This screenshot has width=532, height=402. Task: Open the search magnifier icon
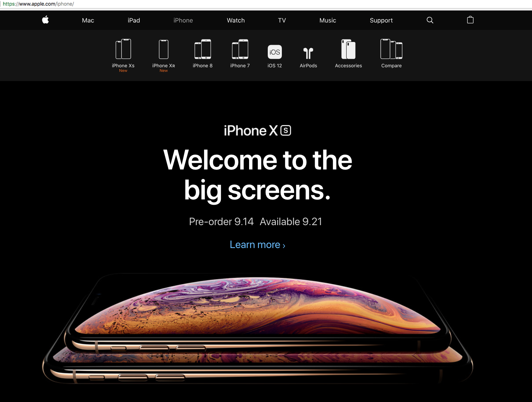pyautogui.click(x=430, y=20)
